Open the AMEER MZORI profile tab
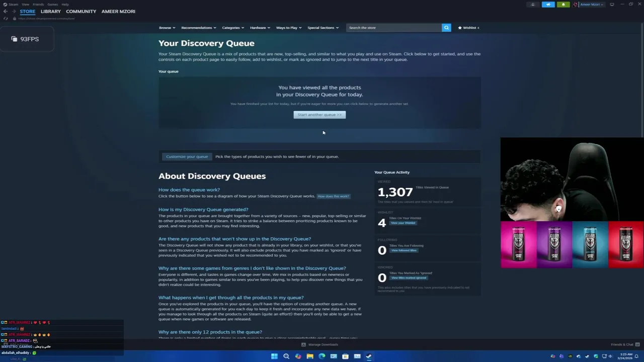Screen dimensions: 644x362 (x=118, y=12)
